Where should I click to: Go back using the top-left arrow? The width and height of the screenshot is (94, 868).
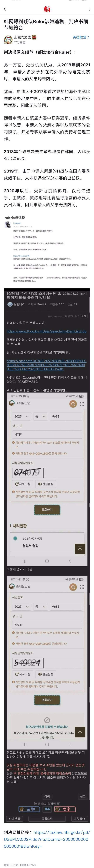coord(5,9)
